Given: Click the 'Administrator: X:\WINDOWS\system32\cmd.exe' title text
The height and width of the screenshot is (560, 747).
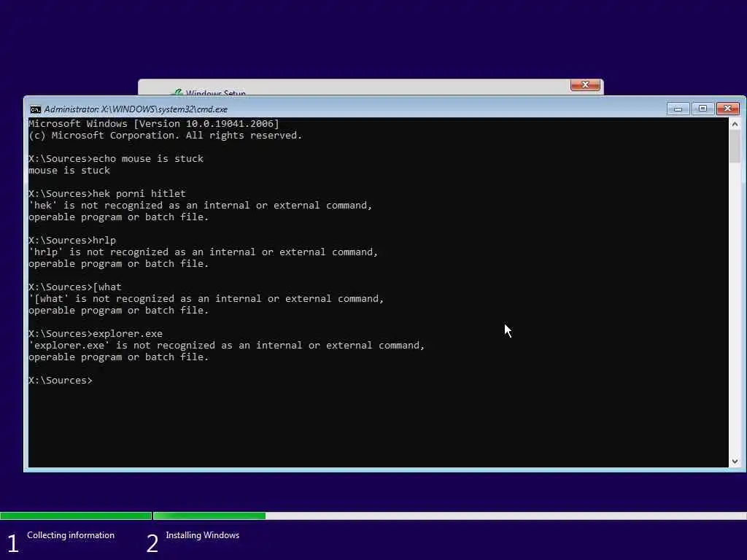Looking at the screenshot, I should tap(136, 109).
